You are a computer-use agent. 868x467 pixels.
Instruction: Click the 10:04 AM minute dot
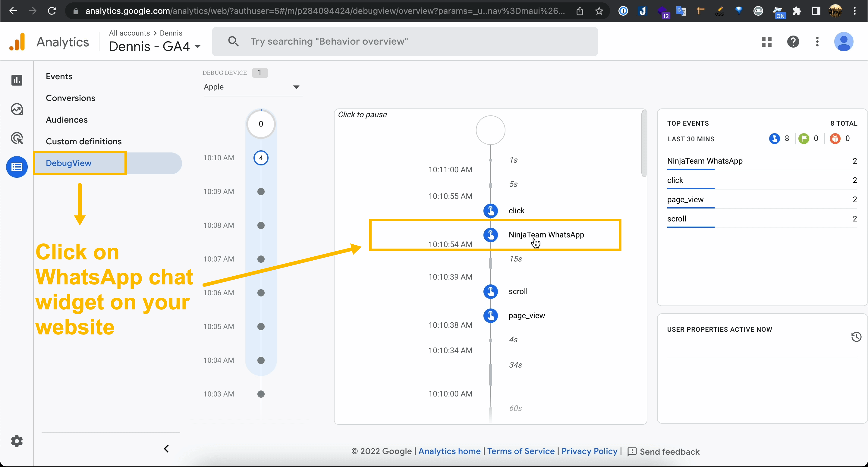tap(261, 360)
